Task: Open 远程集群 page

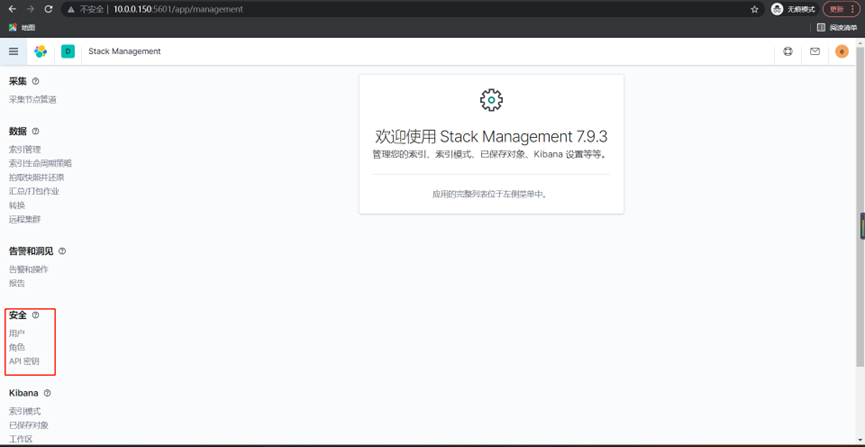Action: (x=25, y=219)
